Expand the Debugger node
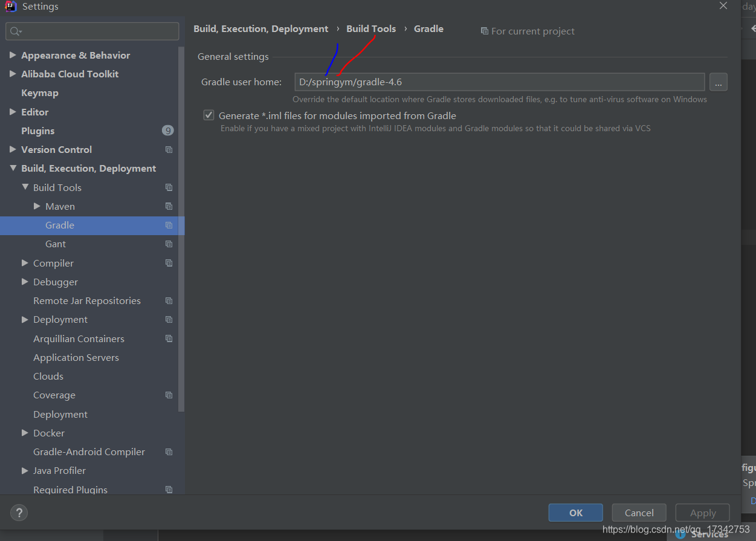Viewport: 756px width, 541px height. point(25,282)
